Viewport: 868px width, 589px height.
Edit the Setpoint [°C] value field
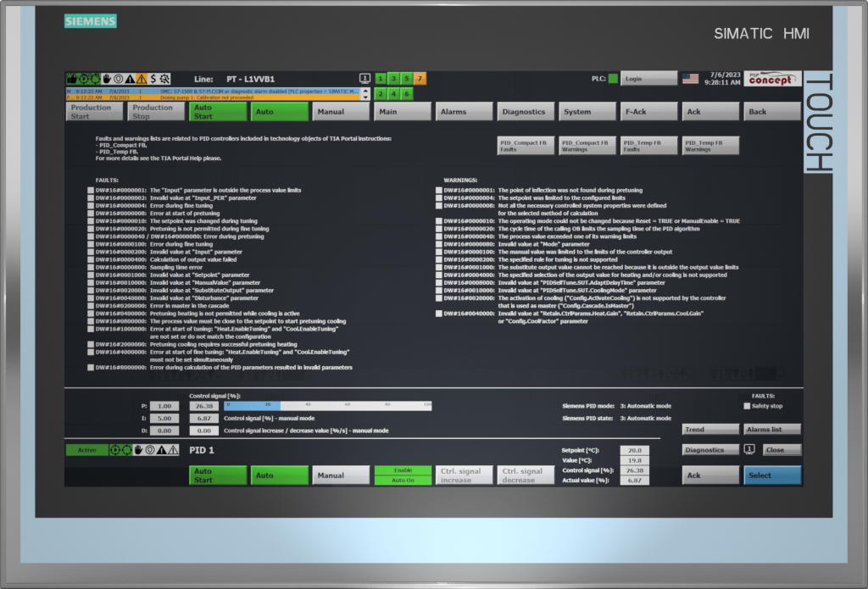click(634, 450)
